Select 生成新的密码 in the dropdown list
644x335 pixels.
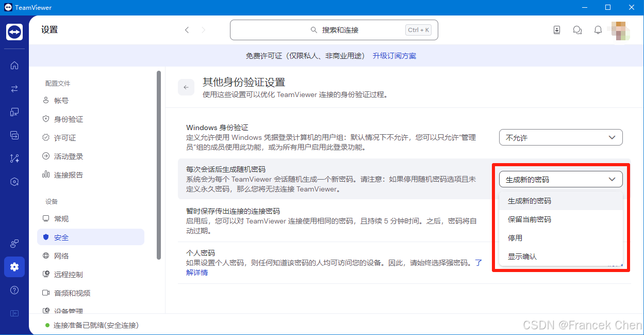(561, 201)
